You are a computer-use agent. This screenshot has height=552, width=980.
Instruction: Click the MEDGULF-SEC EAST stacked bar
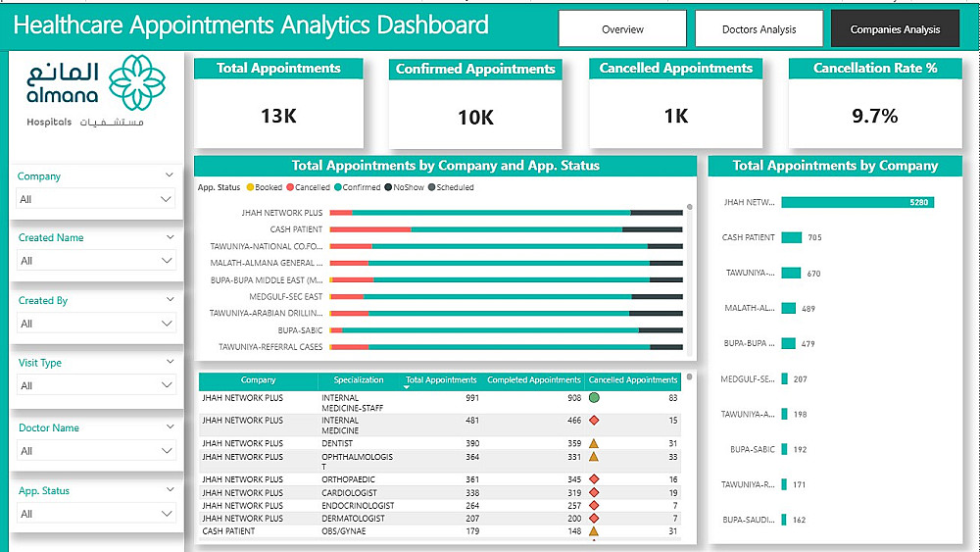coord(507,296)
